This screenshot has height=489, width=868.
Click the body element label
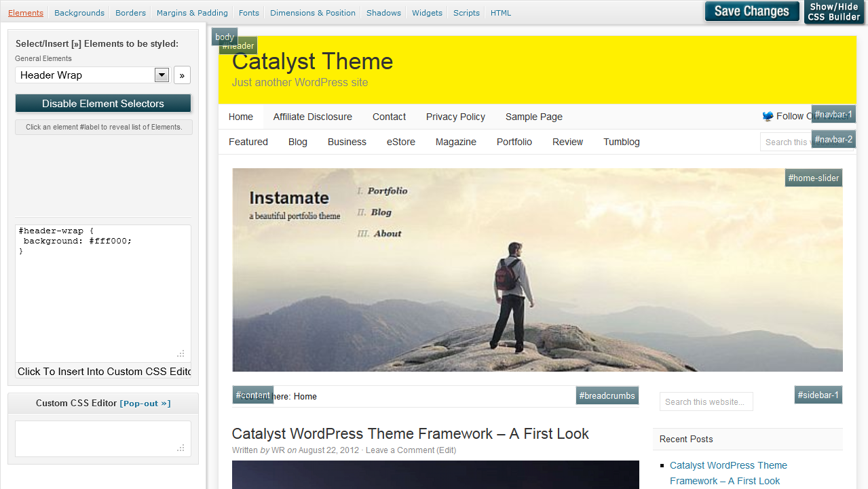[225, 37]
